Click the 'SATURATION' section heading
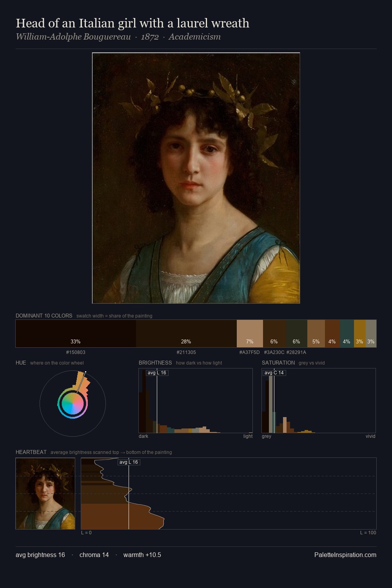Viewport: 392px width, 588px height. coord(278,363)
